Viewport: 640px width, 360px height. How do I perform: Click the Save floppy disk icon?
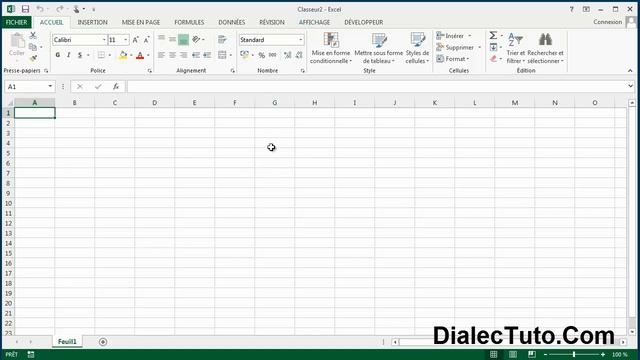tap(25, 9)
